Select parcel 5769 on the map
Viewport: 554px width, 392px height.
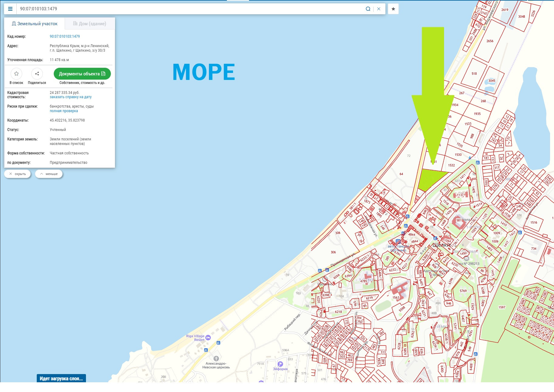pos(463,291)
